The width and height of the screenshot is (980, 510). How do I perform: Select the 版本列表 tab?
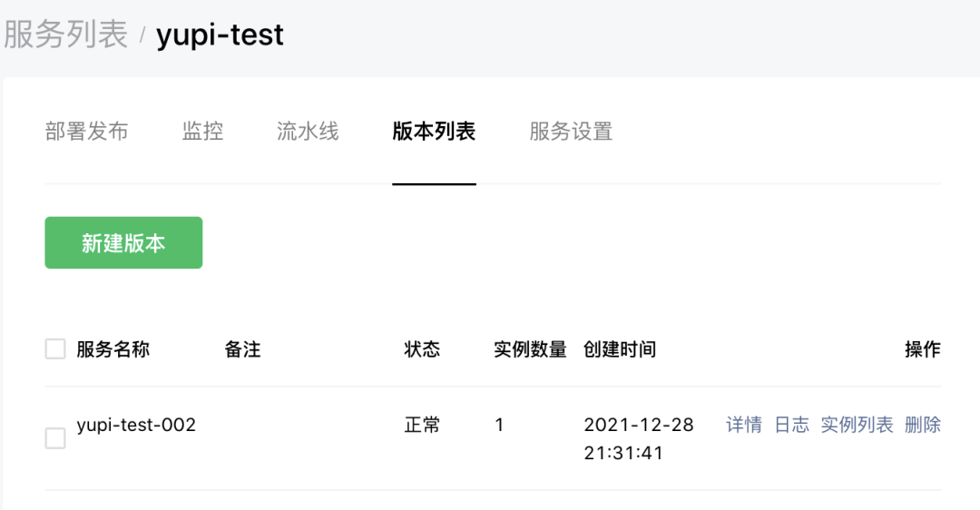click(434, 132)
